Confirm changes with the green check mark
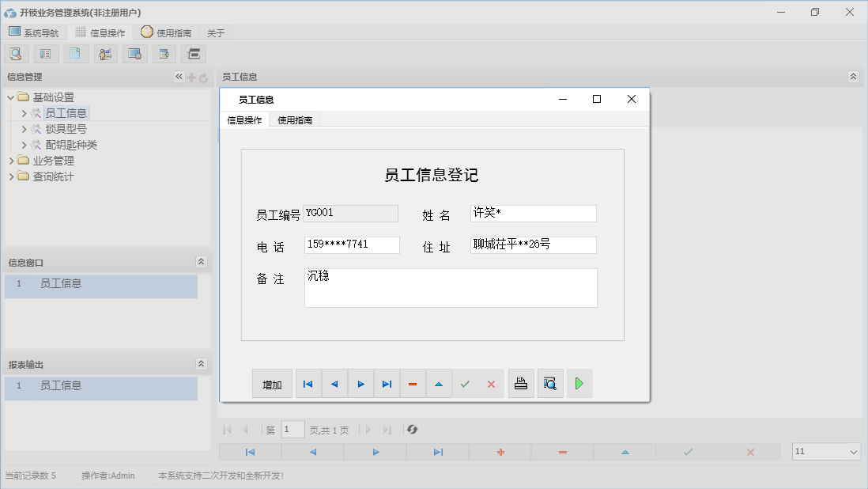The image size is (868, 489). [x=466, y=383]
